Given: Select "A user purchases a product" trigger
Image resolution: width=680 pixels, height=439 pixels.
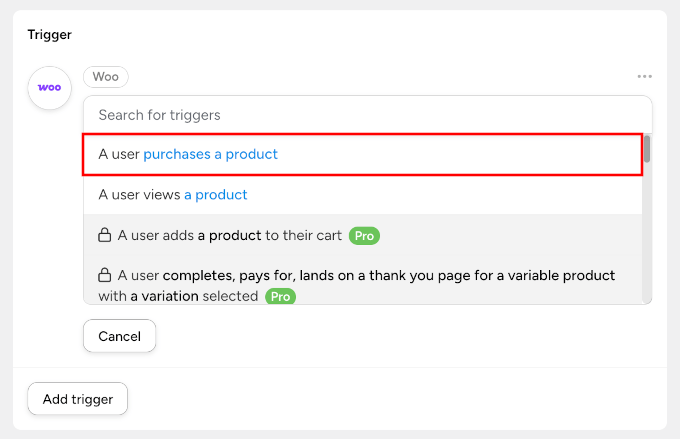Looking at the screenshot, I should click(x=361, y=155).
